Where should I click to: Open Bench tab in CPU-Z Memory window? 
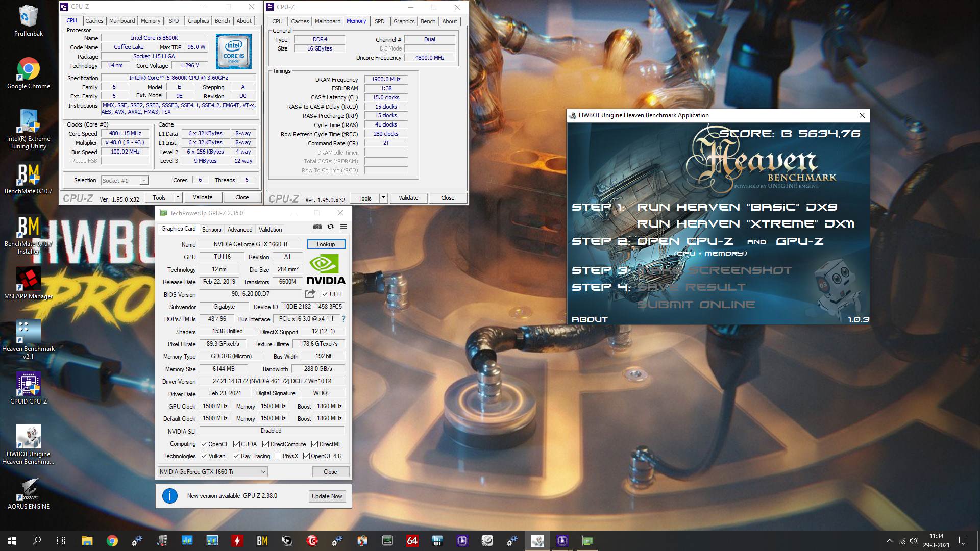click(428, 21)
